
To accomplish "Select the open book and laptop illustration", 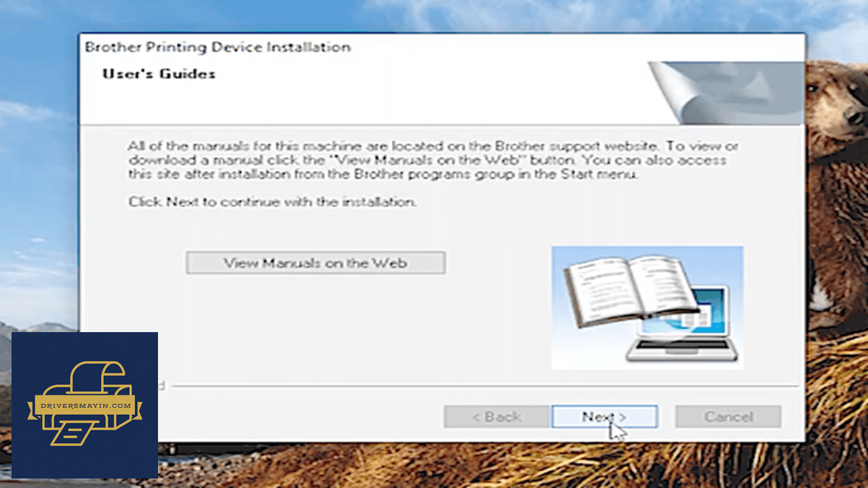I will tap(647, 308).
